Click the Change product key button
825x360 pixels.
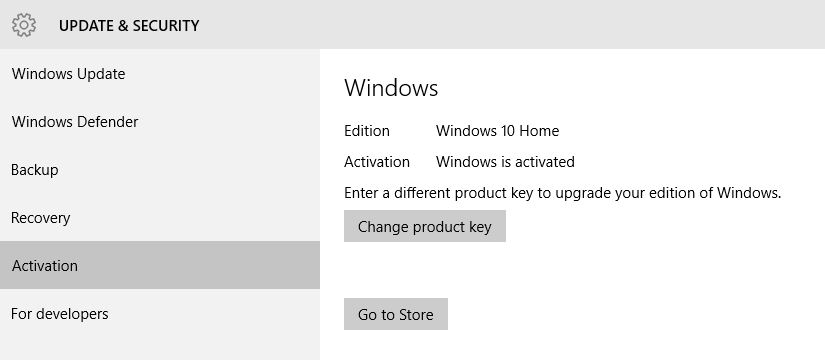pos(425,226)
